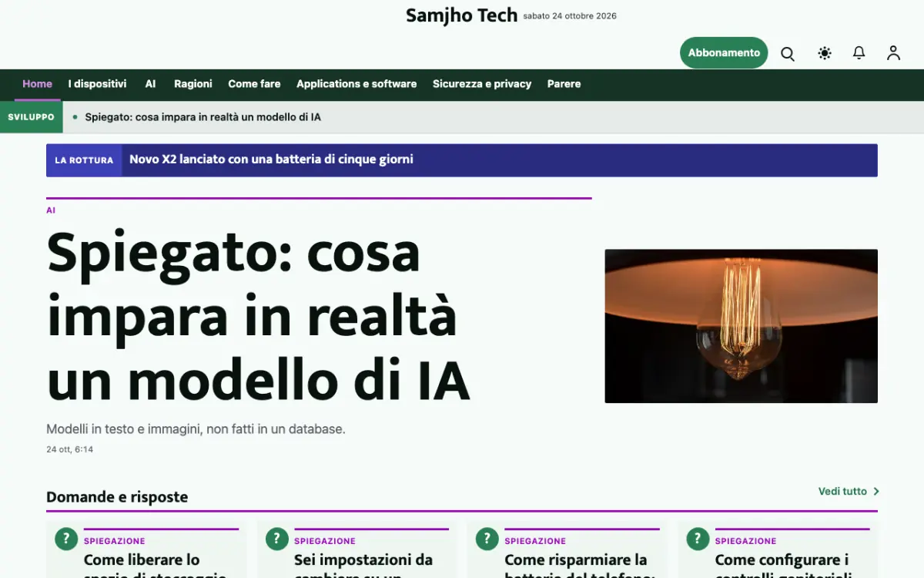Open ticker headline about modello di IA
Viewport: 924px width, 578px height.
203,117
